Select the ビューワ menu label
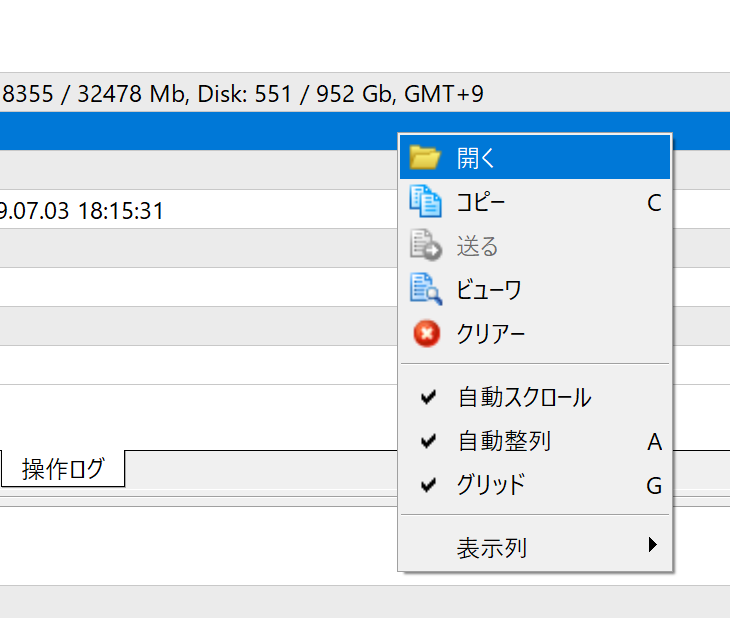This screenshot has width=730, height=618. coord(489,291)
